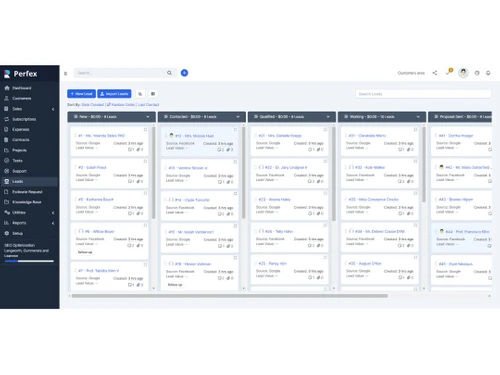Viewport: 500px width, 375px height.
Task: Click the follow up tag on lead #16
Action: tap(175, 285)
